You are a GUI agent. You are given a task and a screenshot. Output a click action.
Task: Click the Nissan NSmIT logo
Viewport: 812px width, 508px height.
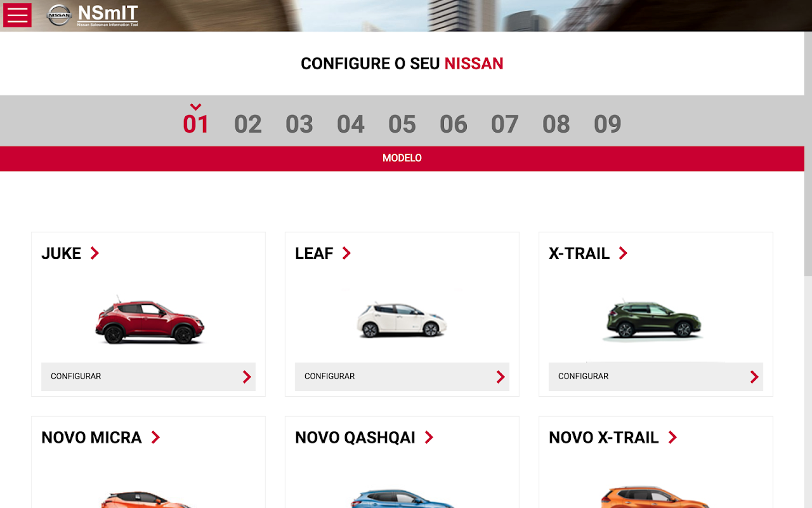click(x=93, y=15)
